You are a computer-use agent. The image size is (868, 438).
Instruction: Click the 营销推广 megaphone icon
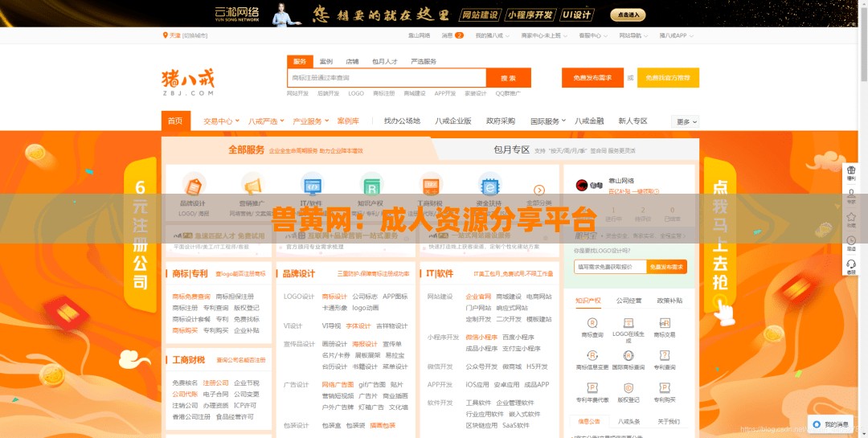(x=253, y=183)
